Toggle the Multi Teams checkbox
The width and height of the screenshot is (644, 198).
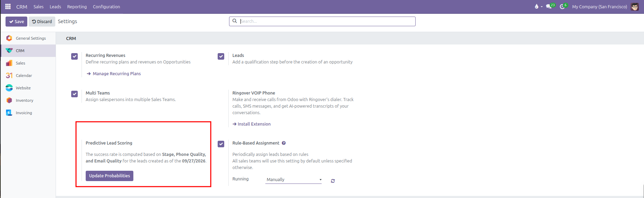75,94
